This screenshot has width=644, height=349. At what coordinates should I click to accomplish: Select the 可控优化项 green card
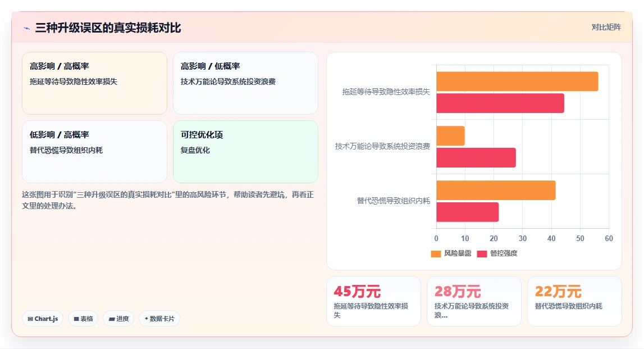245,152
